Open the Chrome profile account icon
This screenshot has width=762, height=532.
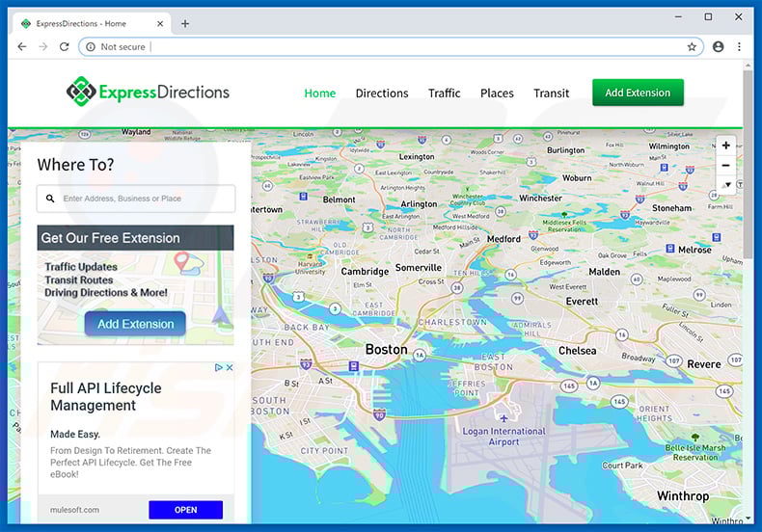718,46
